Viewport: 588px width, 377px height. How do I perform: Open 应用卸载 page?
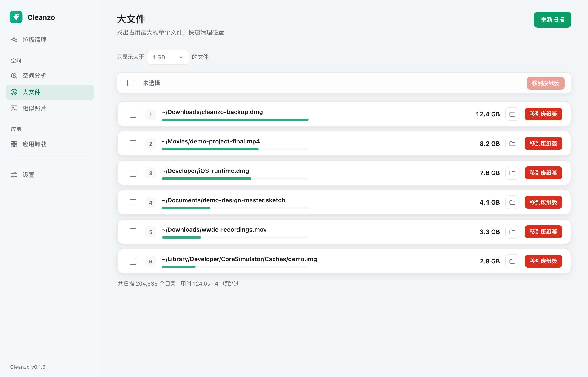[50, 144]
